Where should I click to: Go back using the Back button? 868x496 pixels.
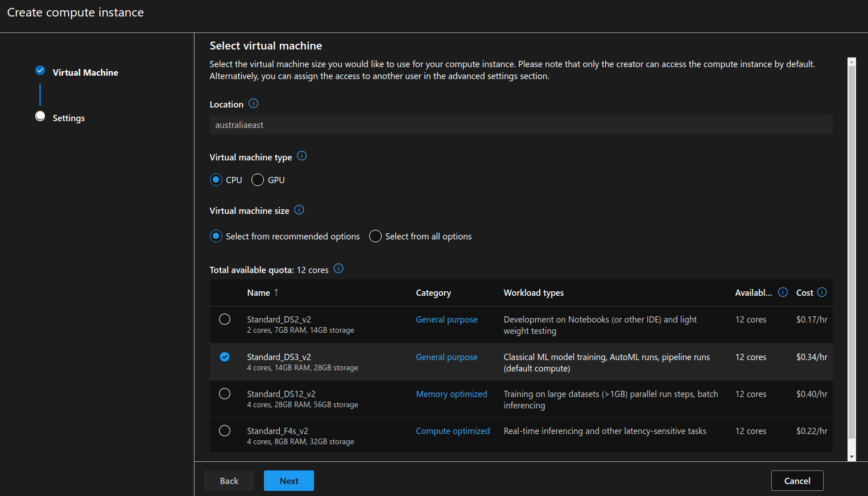(229, 481)
